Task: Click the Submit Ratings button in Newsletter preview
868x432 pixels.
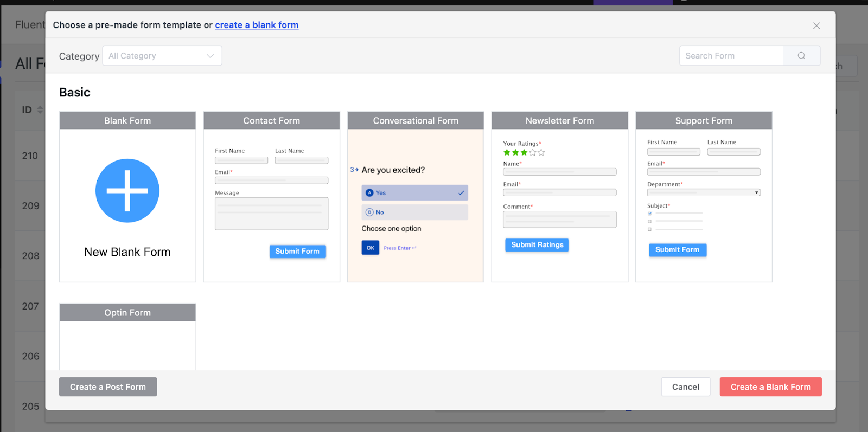Action: coord(537,245)
